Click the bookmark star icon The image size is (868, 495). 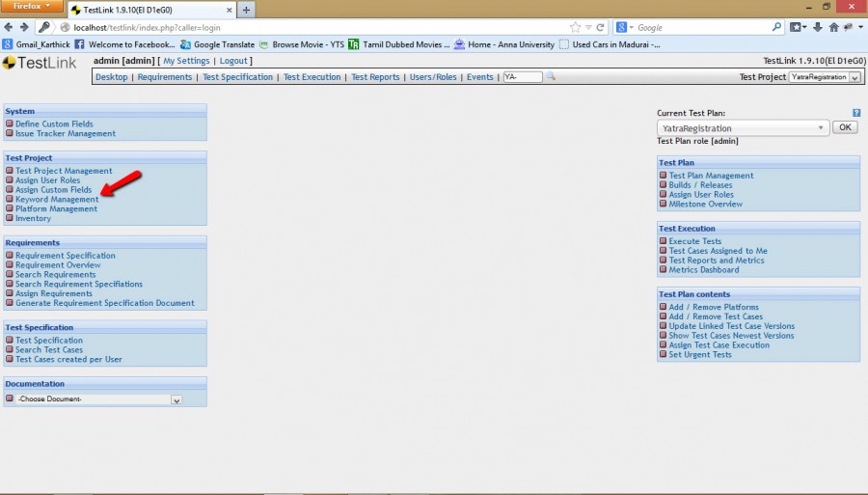coord(575,27)
